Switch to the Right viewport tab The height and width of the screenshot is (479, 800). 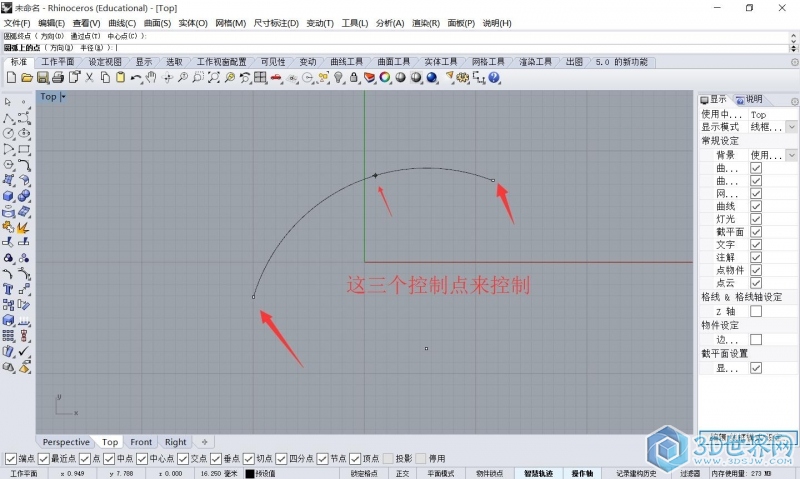coord(176,442)
